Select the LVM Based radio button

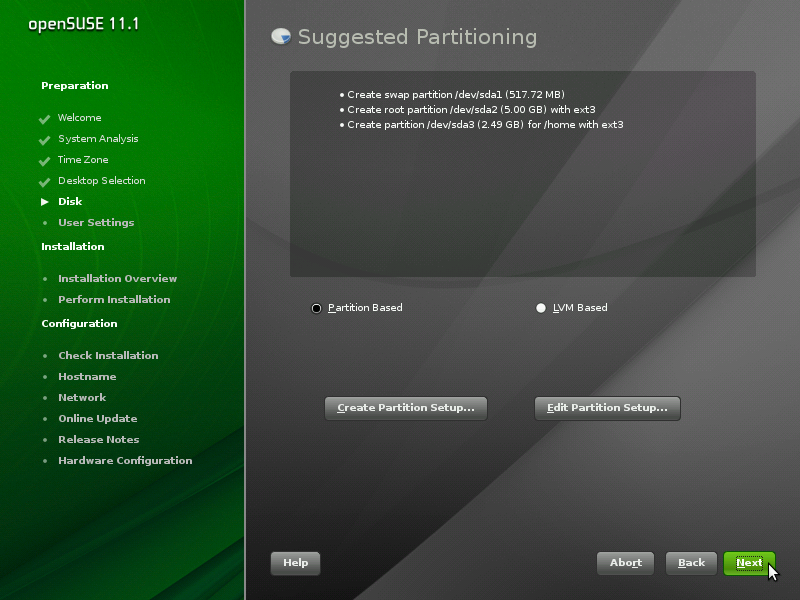click(x=541, y=308)
